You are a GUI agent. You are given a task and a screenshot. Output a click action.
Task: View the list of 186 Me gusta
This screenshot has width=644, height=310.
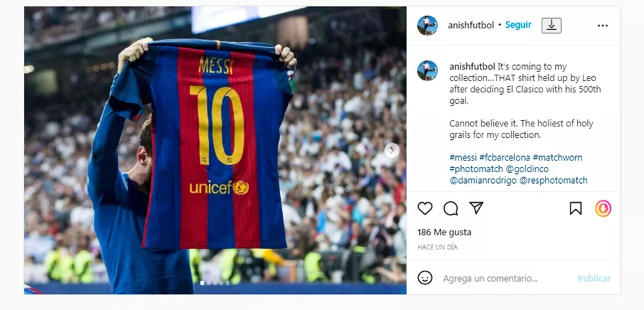[x=444, y=232]
